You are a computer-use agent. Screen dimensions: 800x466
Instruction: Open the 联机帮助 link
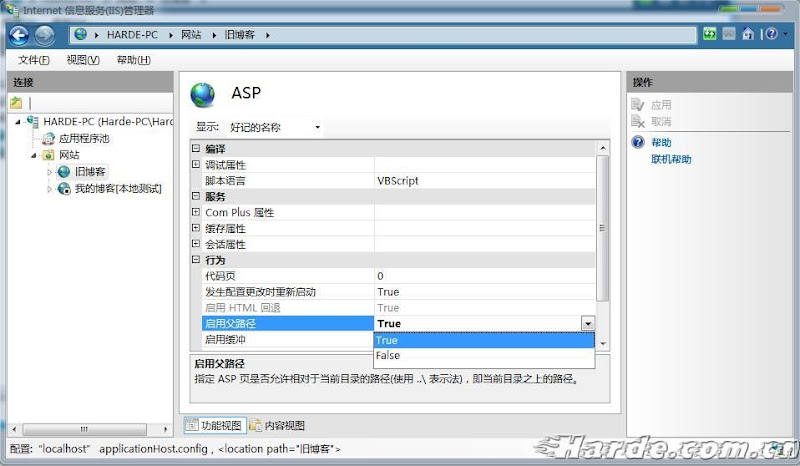pyautogui.click(x=671, y=159)
